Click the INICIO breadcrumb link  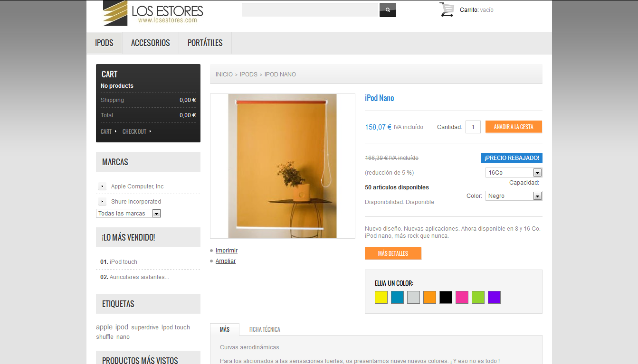pos(224,75)
